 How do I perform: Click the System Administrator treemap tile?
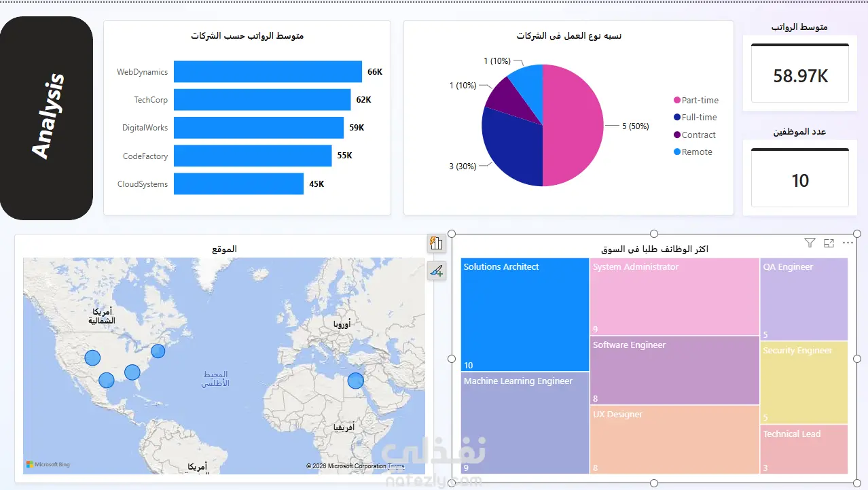(x=674, y=296)
